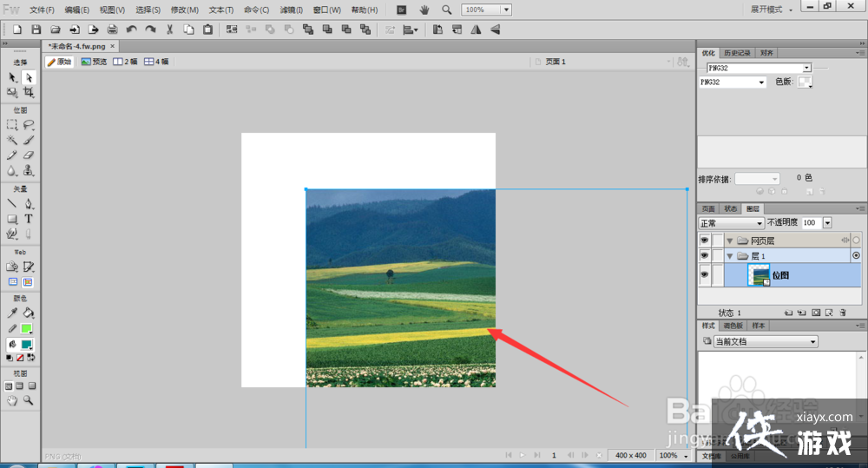Click the Print icon in main toolbar

[x=112, y=30]
